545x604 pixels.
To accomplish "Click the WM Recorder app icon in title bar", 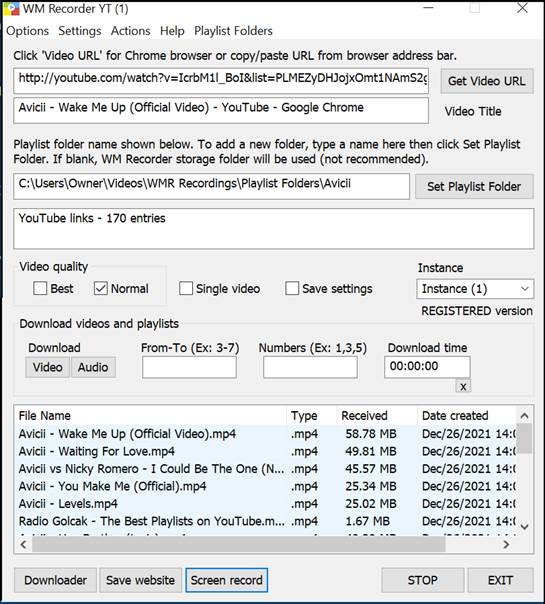I will [11, 8].
